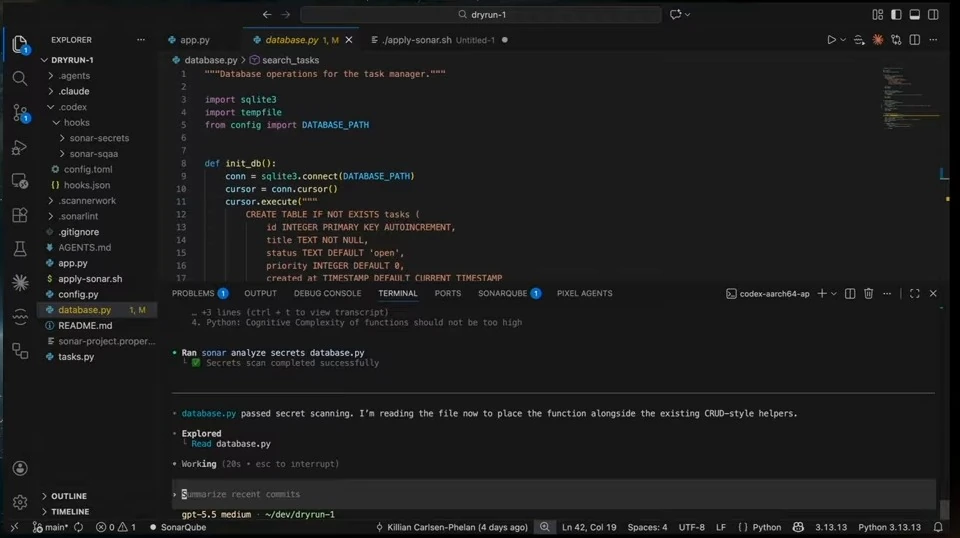Open the run options dropdown arrow
The height and width of the screenshot is (538, 960).
(x=843, y=40)
